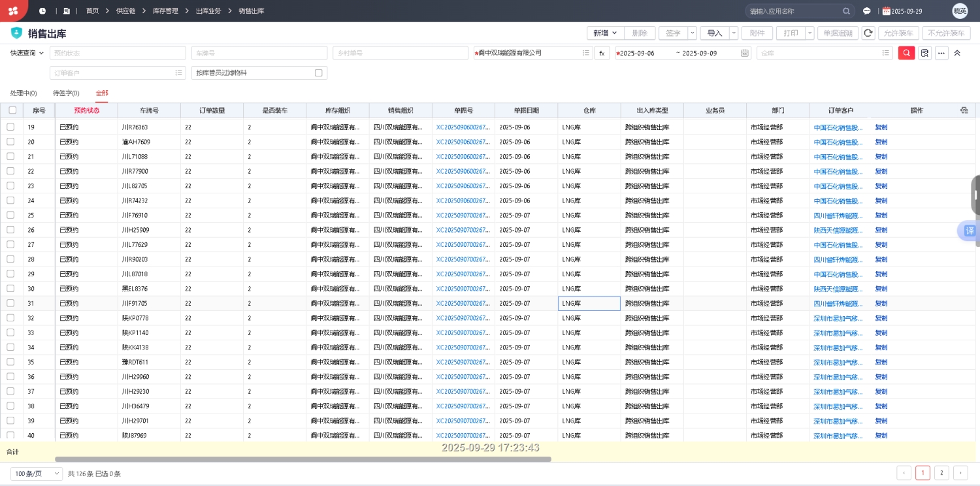The height and width of the screenshot is (486, 980).
Task: Click the refresh icon in the toolbar
Action: click(x=868, y=33)
